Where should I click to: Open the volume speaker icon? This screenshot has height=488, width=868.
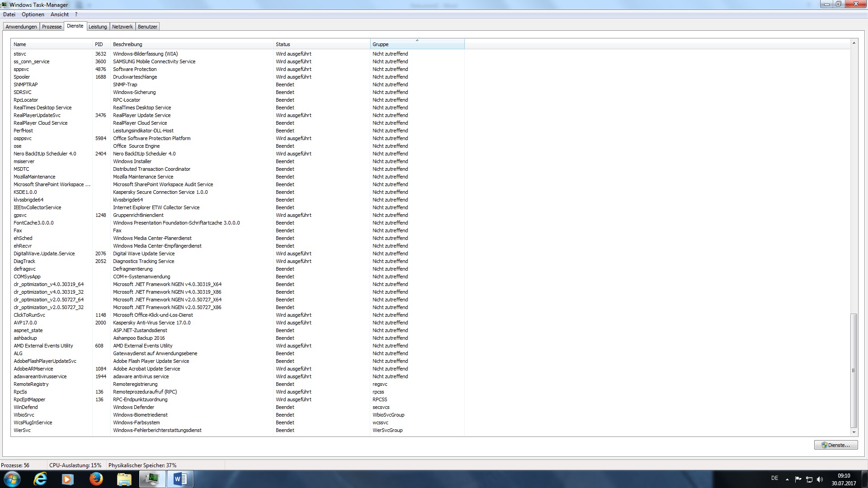(x=820, y=479)
